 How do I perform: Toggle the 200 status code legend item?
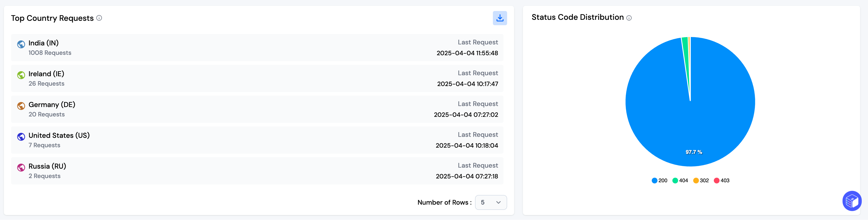(x=660, y=181)
